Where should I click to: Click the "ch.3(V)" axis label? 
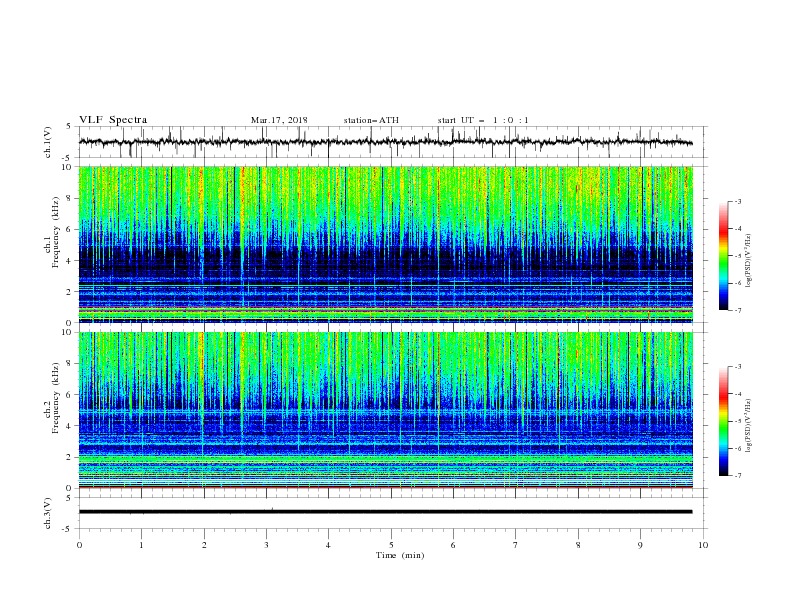[48, 513]
